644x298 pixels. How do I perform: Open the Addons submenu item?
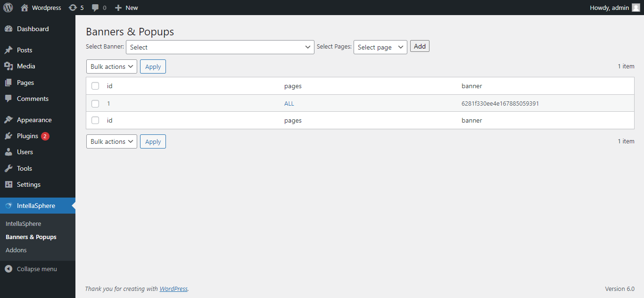tap(16, 250)
